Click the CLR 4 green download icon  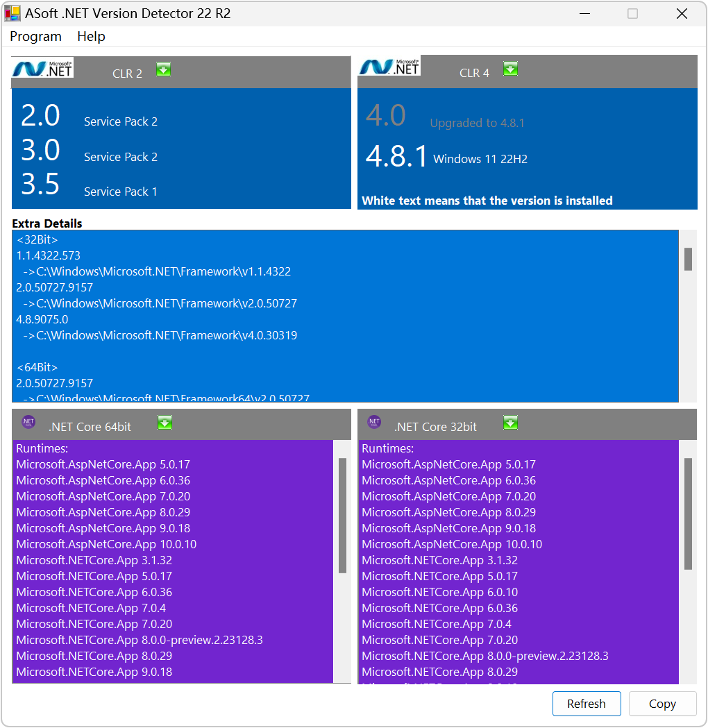510,69
